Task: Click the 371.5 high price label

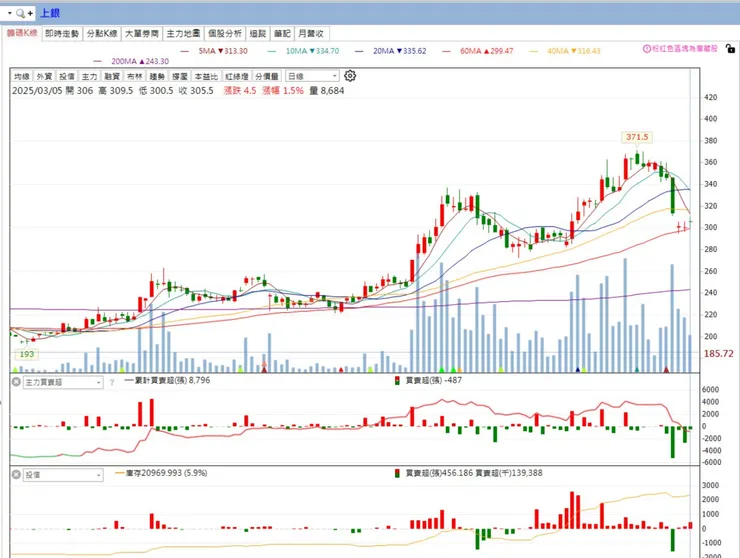Action: click(637, 137)
